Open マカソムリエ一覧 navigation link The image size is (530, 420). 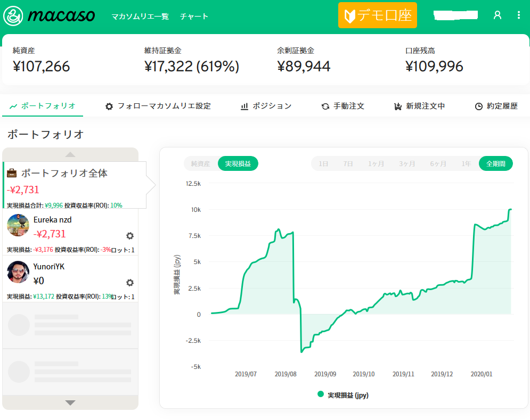[140, 17]
